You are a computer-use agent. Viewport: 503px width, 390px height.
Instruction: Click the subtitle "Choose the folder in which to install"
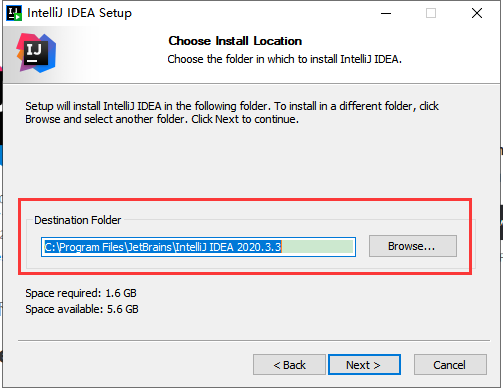point(252,59)
